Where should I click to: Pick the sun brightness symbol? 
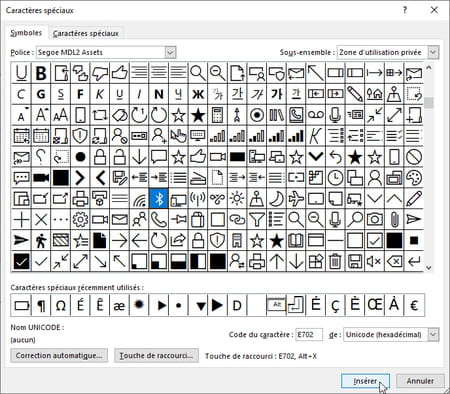point(237,199)
